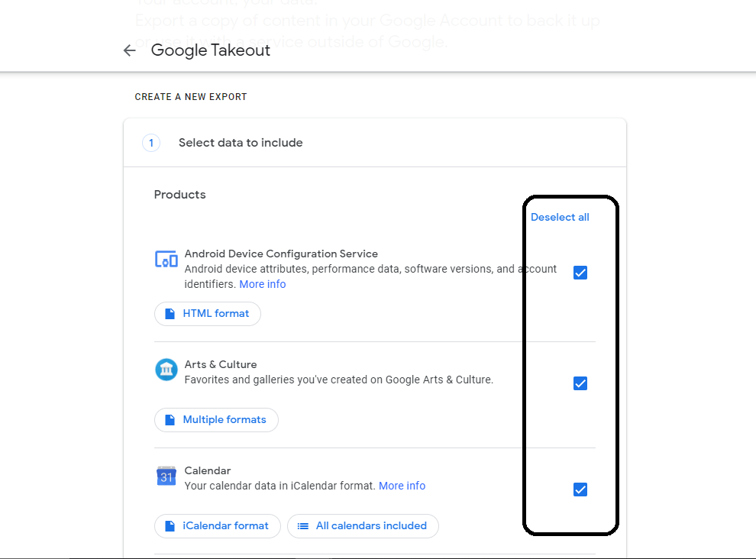
Task: Uncheck the Android Device Configuration Service checkbox
Action: tap(580, 272)
